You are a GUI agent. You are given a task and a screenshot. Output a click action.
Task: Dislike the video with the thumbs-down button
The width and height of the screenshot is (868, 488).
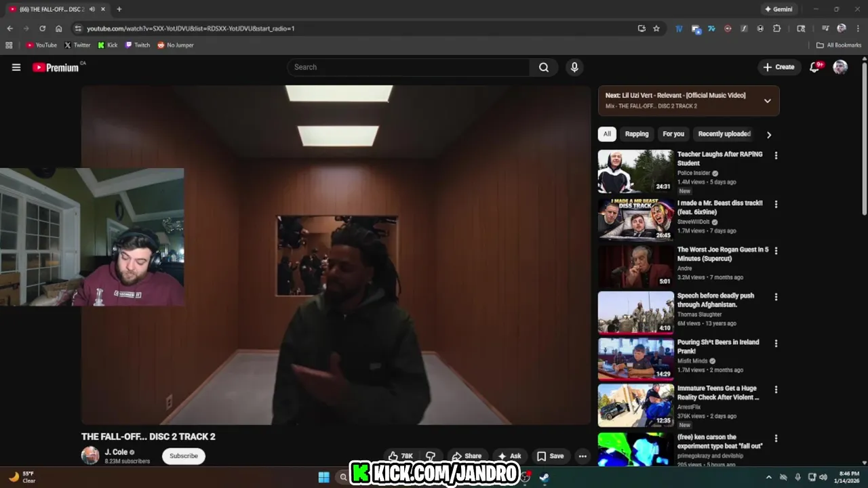pos(430,456)
